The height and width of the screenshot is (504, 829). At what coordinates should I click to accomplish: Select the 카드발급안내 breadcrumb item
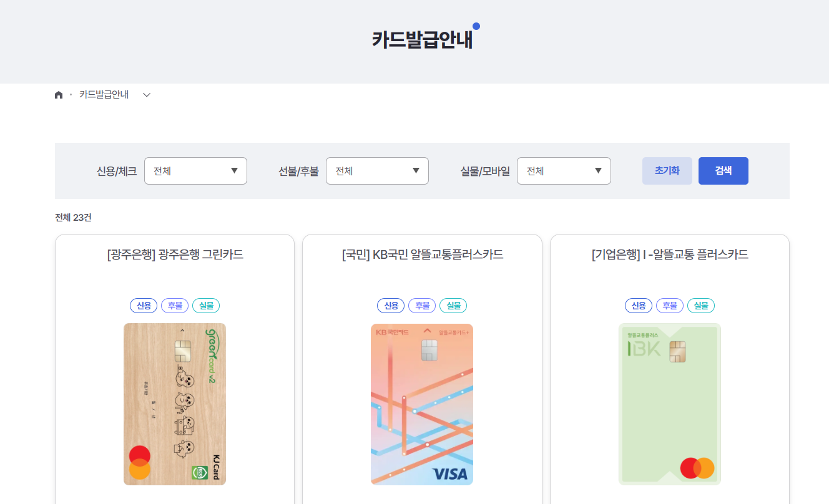pos(102,94)
